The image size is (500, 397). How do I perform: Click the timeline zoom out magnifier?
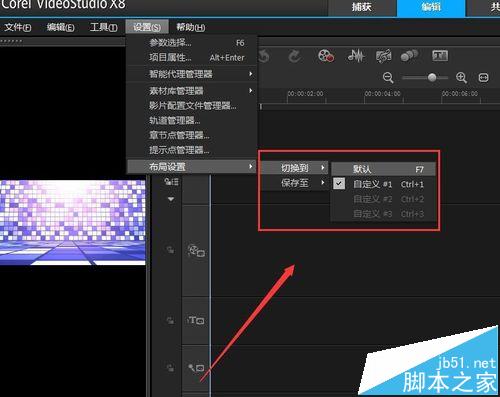pos(388,78)
